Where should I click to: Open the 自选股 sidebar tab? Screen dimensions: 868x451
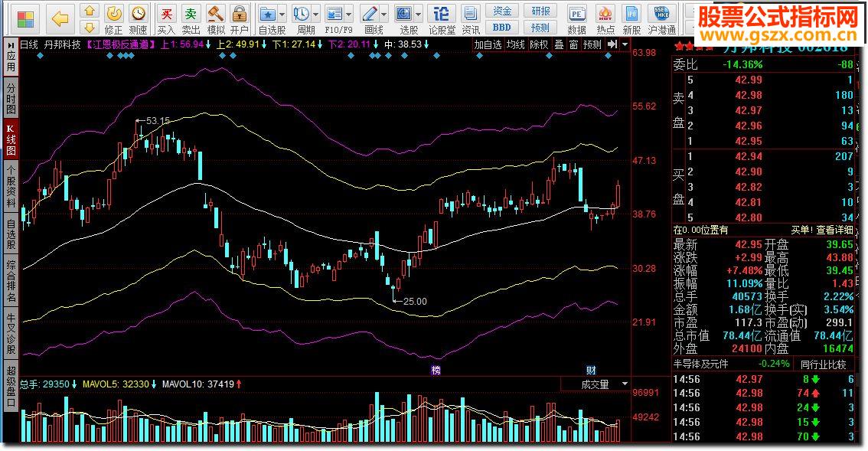[11, 234]
